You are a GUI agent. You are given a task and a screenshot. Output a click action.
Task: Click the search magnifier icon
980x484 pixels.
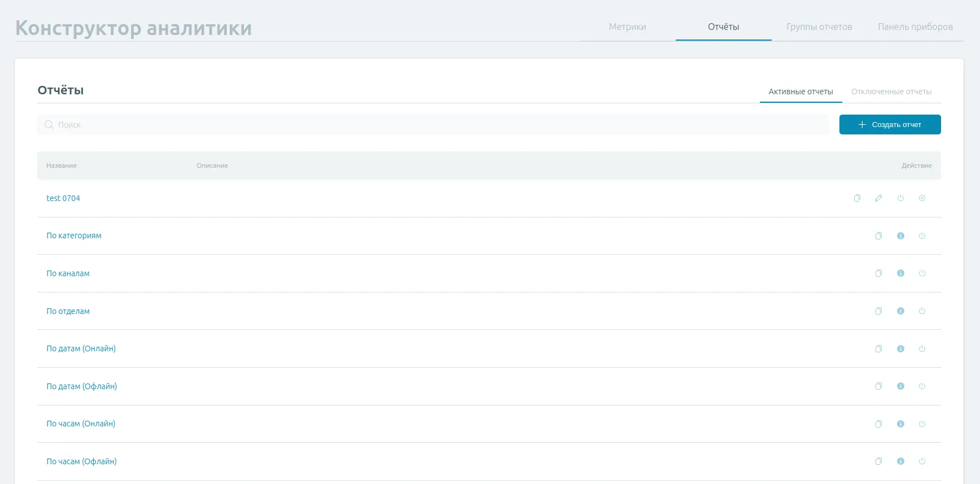(49, 125)
